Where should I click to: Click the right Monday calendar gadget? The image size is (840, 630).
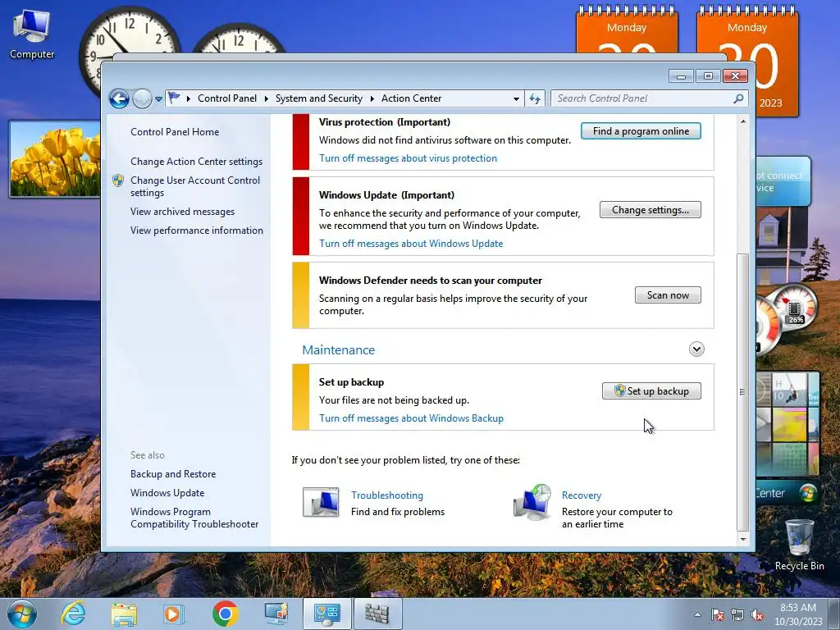pyautogui.click(x=747, y=60)
